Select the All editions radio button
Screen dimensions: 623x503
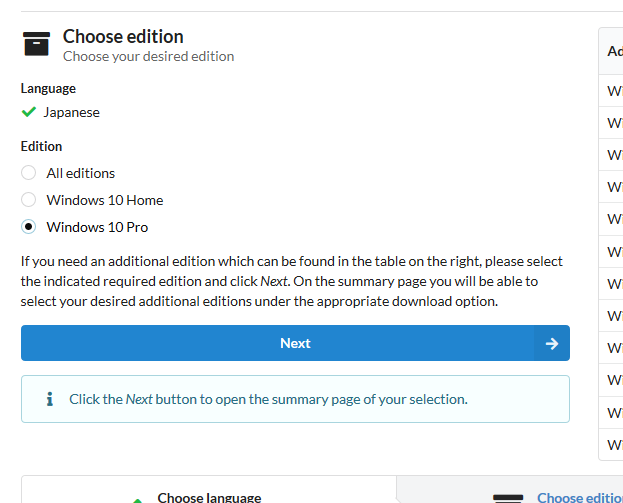(29, 173)
